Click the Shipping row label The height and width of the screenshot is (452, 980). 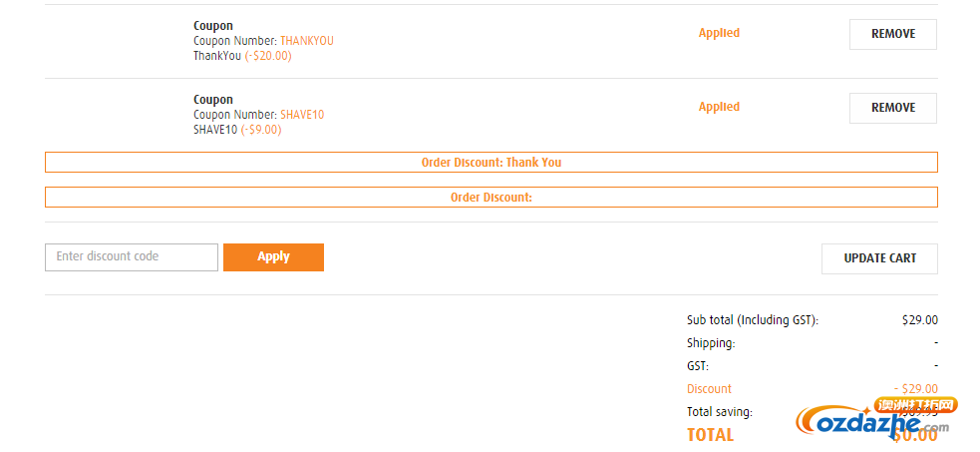[x=711, y=343]
